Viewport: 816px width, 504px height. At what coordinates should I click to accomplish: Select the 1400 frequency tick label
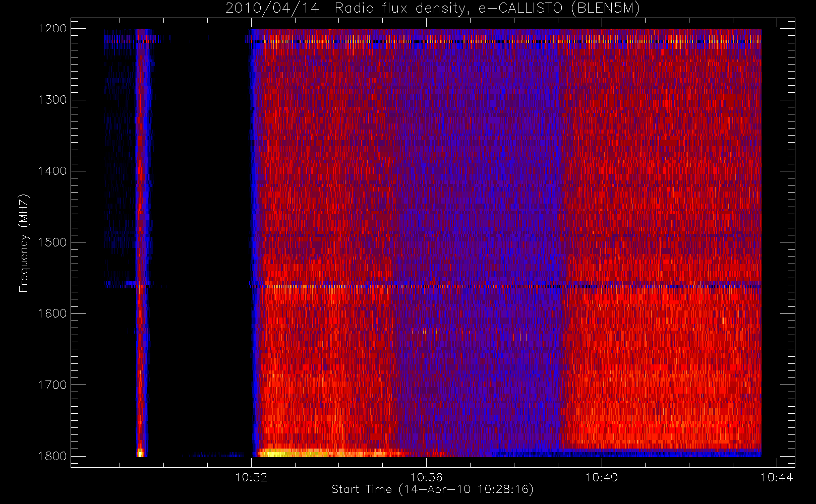[52, 171]
